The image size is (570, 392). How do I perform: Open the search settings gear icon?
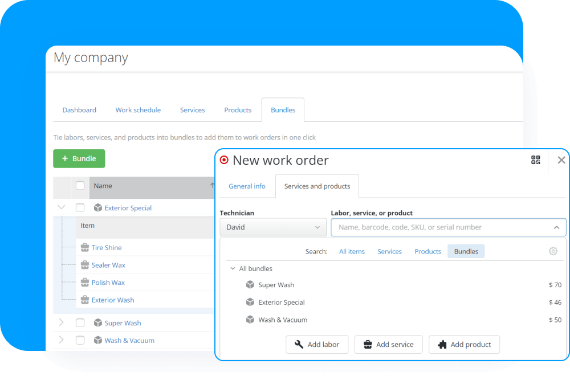553,251
